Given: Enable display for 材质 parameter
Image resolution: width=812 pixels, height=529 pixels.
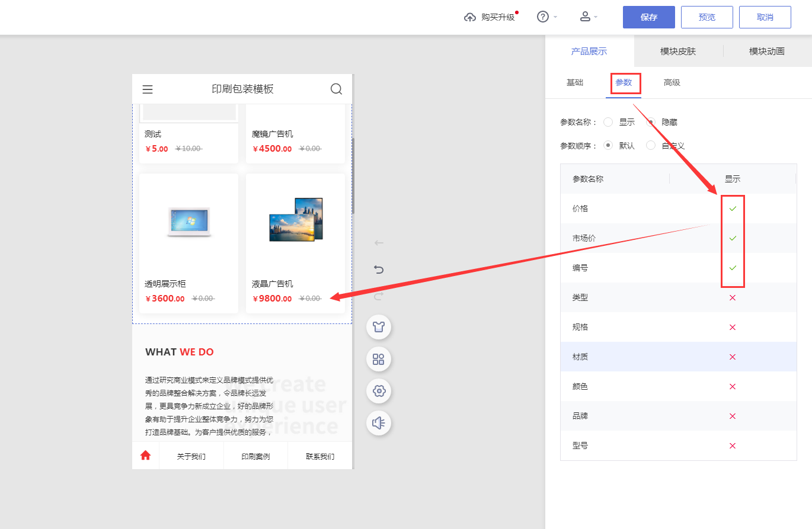Looking at the screenshot, I should 733,357.
